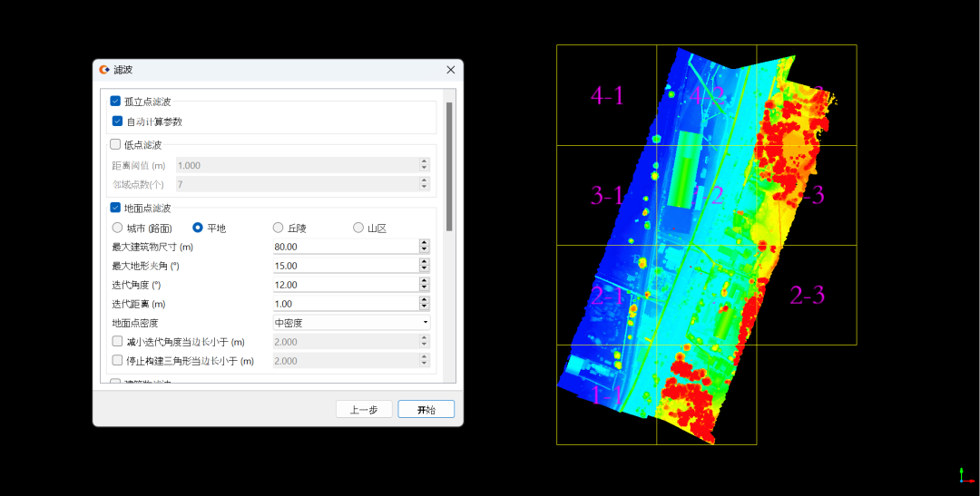Close the 滤波 dialog window
The height and width of the screenshot is (496, 980).
(450, 70)
